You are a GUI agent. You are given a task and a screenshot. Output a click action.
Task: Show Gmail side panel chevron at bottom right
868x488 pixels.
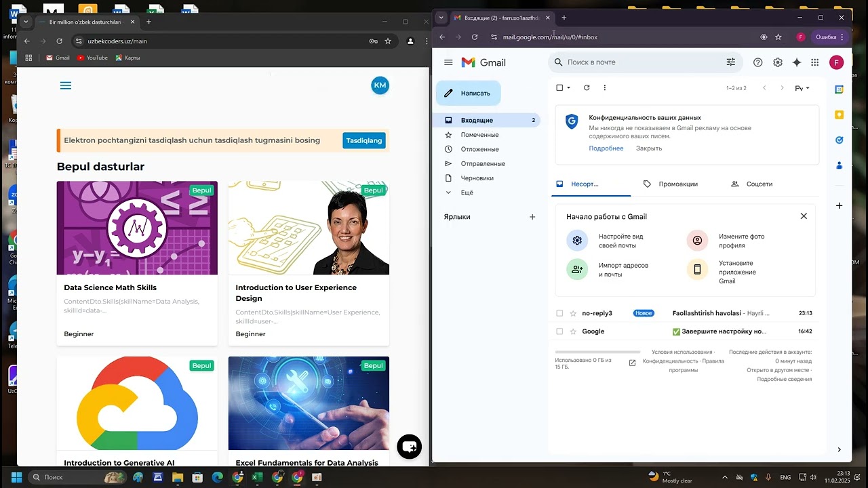click(839, 449)
